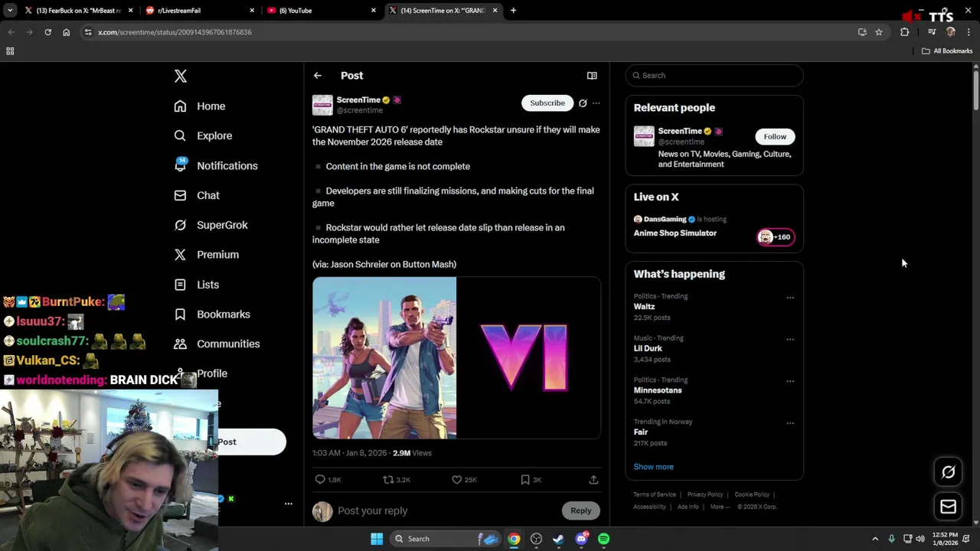This screenshot has height=551, width=980.
Task: Click the X logo in sidebar
Action: (180, 76)
